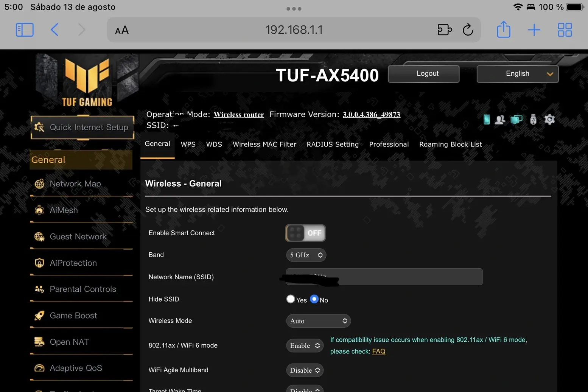Click the network clients status icon

[516, 120]
